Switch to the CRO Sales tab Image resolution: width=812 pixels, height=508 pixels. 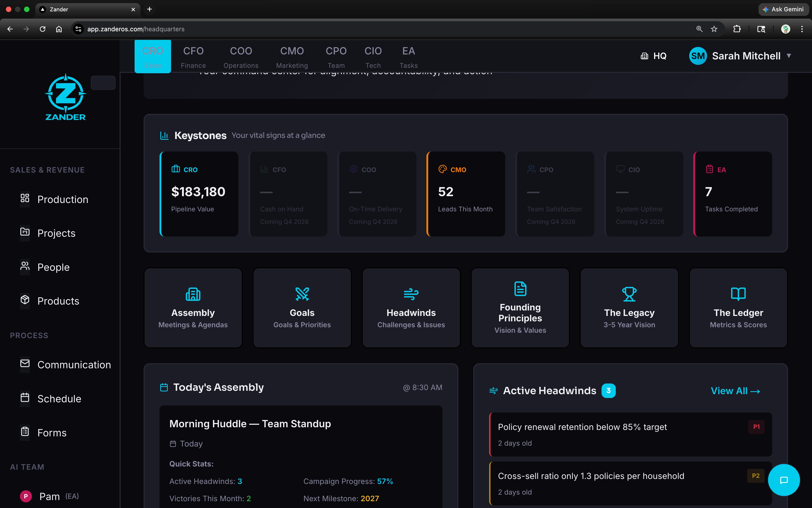pos(153,56)
